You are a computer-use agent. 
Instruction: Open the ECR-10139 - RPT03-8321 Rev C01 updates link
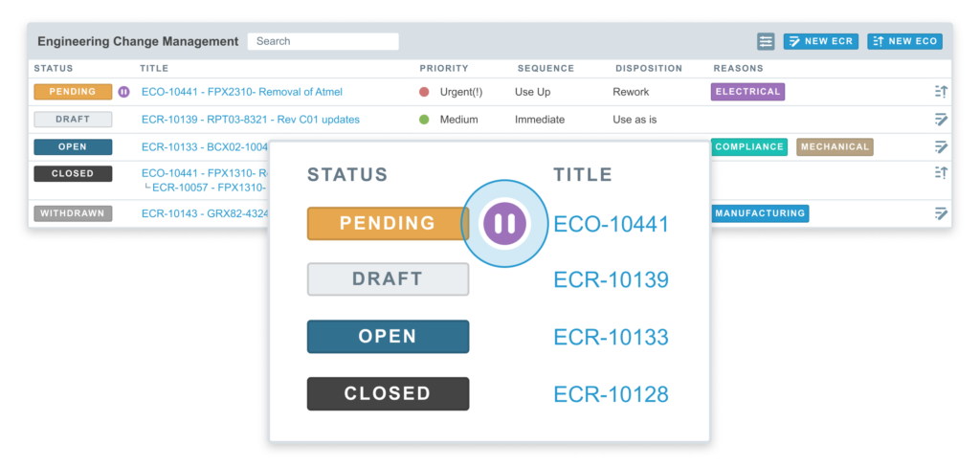250,120
